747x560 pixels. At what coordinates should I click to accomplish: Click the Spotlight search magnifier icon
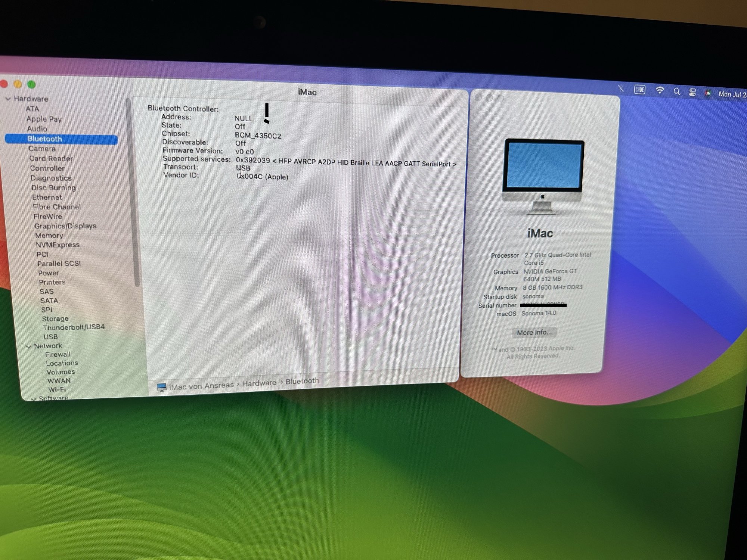coord(676,91)
